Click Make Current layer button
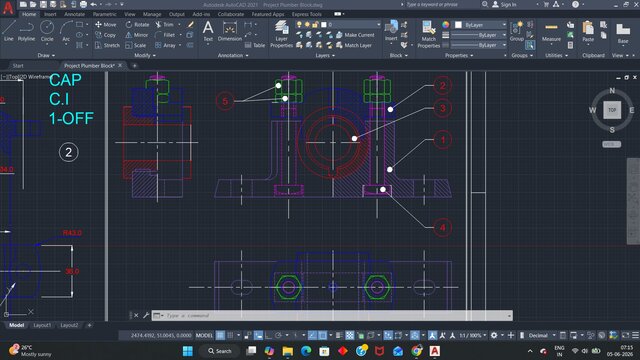 point(355,35)
